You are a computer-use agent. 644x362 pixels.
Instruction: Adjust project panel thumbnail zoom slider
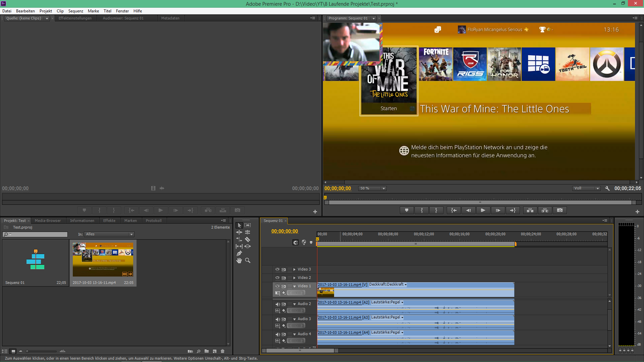point(28,351)
